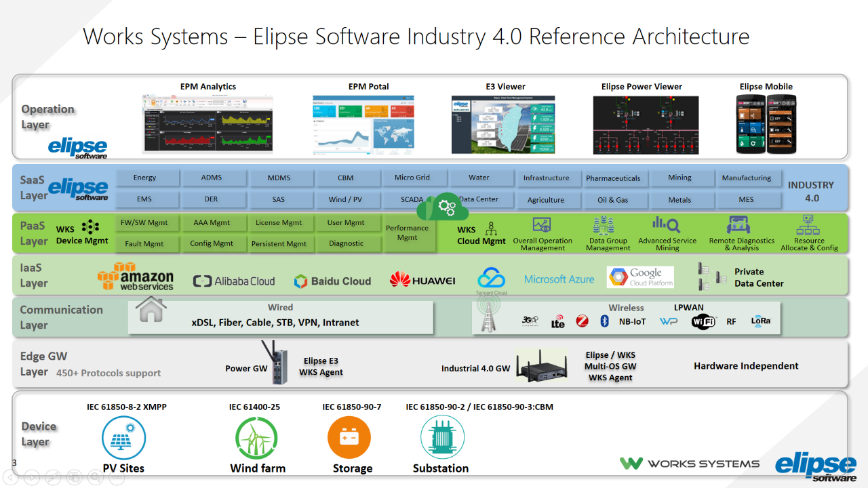Open the slideshow pen tool
This screenshot has width=868, height=488.
tap(53, 477)
